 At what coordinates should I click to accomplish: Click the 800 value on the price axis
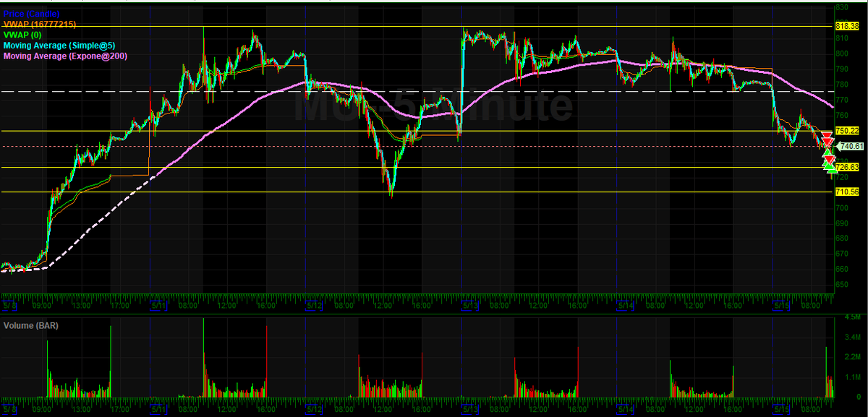point(841,53)
